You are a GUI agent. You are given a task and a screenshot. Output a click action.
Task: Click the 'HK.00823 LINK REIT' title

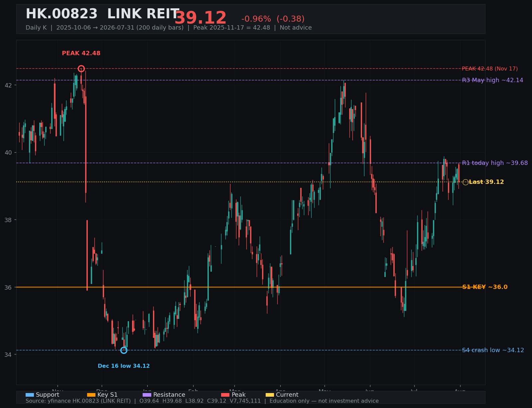(x=102, y=14)
